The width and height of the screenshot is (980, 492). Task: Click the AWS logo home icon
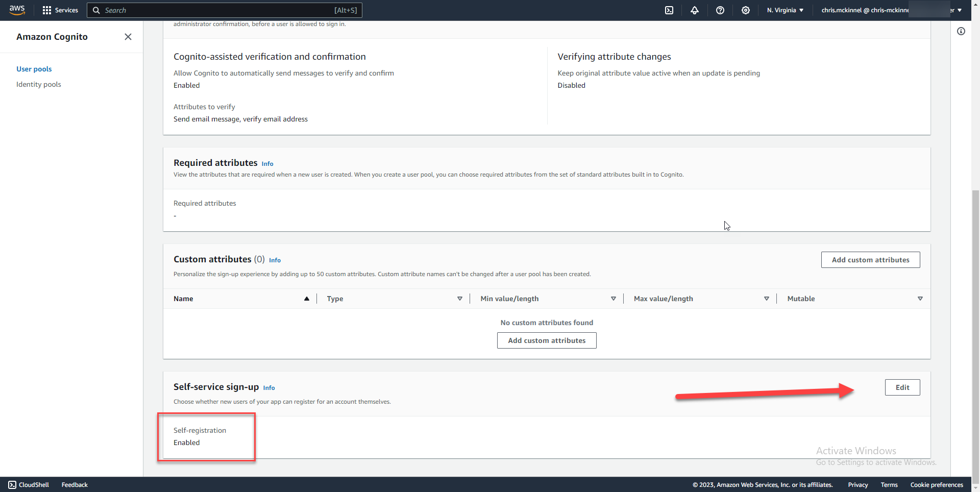17,10
